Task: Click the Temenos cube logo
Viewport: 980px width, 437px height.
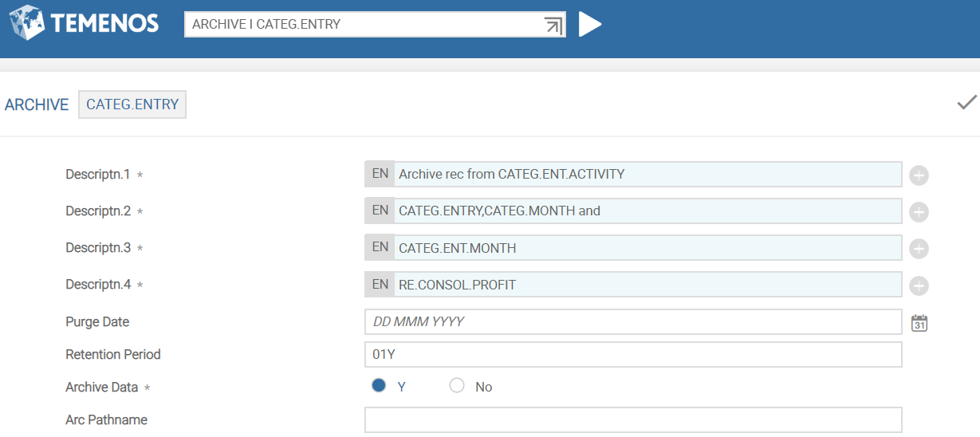Action: [x=28, y=23]
